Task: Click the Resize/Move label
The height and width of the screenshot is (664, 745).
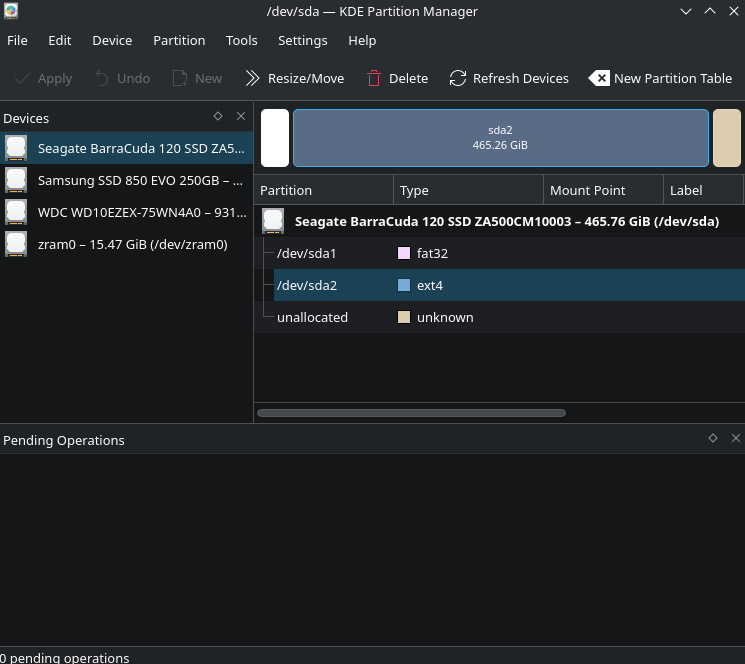Action: tap(306, 78)
